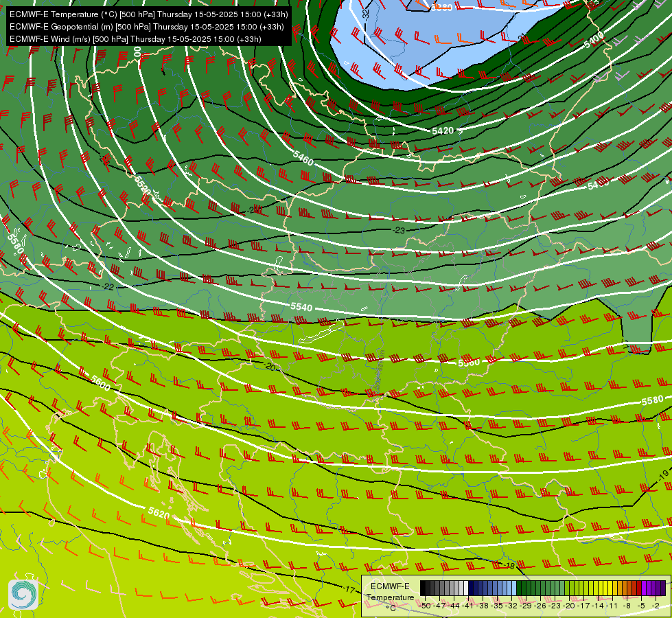Click the 5420 geopotential contour label
The image size is (672, 618).
pos(443,130)
